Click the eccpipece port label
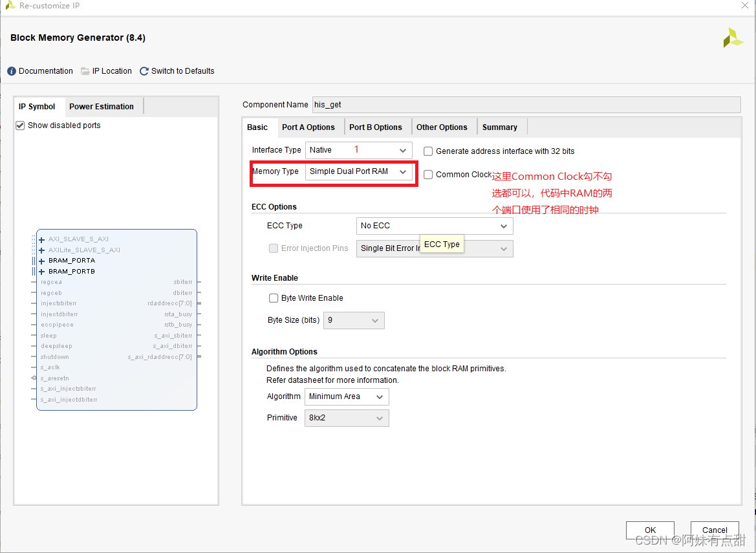Viewport: 756px width, 553px height. click(x=57, y=325)
